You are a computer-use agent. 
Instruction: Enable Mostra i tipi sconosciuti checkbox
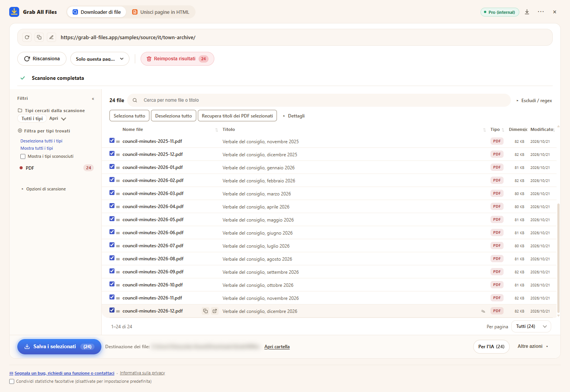(23, 156)
